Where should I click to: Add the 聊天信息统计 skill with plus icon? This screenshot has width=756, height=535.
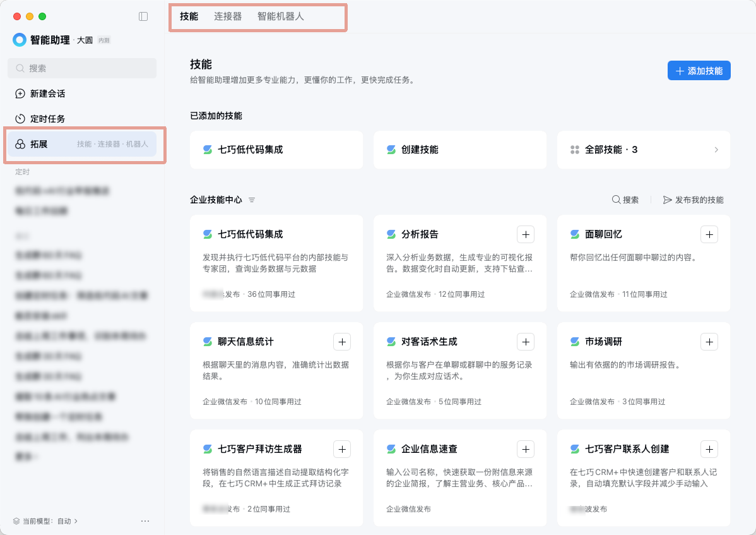tap(342, 342)
